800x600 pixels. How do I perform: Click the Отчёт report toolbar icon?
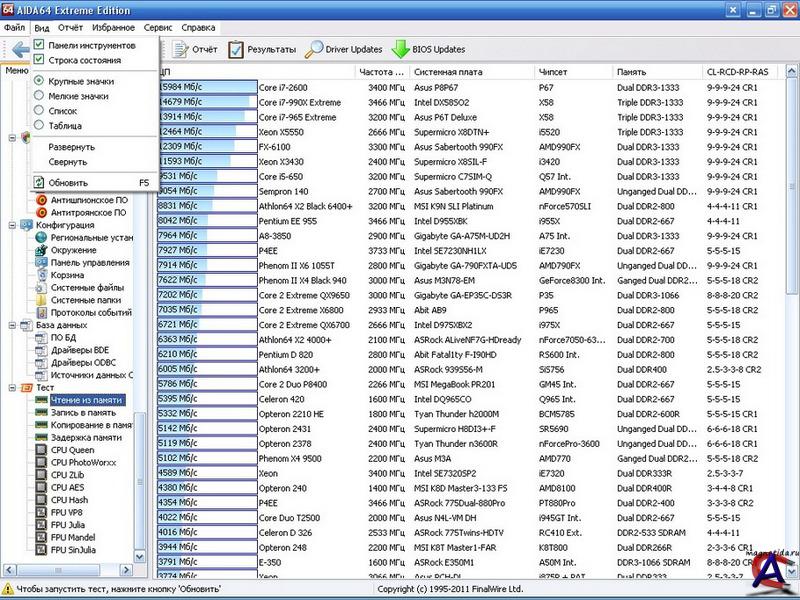click(x=180, y=49)
